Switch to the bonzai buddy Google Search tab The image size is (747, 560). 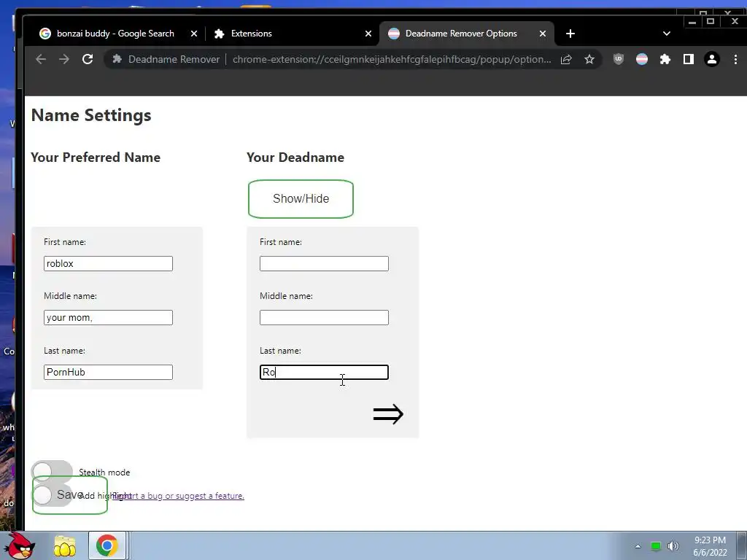[x=115, y=34]
